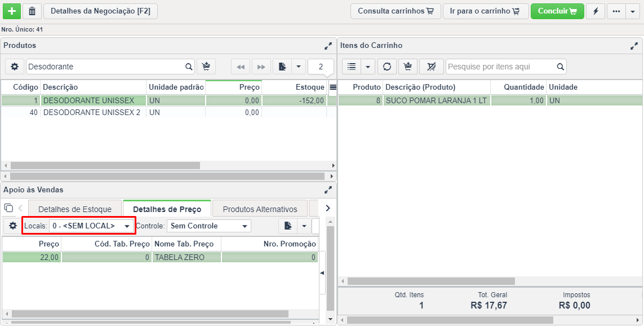The image size is (644, 326).
Task: Expand the list view dropdown in cart toolbar
Action: tap(368, 67)
